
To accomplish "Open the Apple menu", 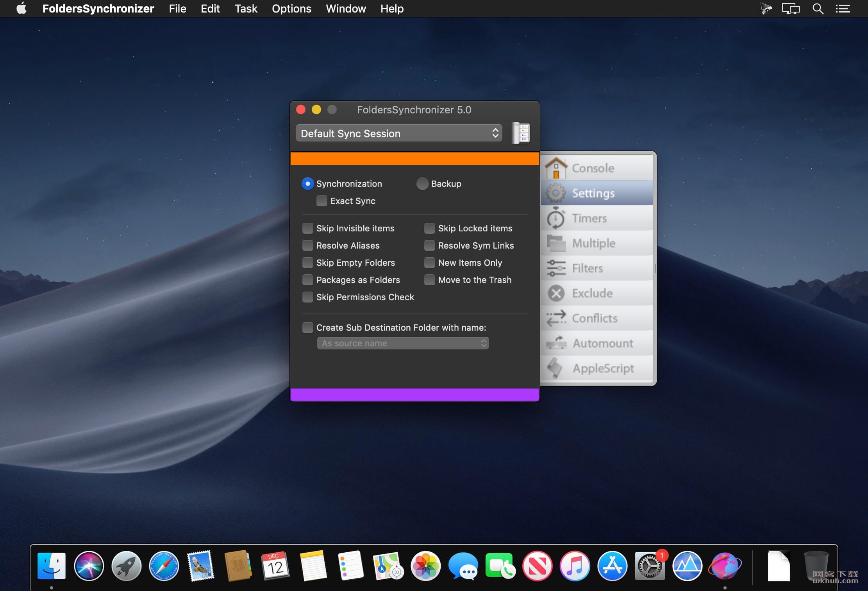I will 21,8.
